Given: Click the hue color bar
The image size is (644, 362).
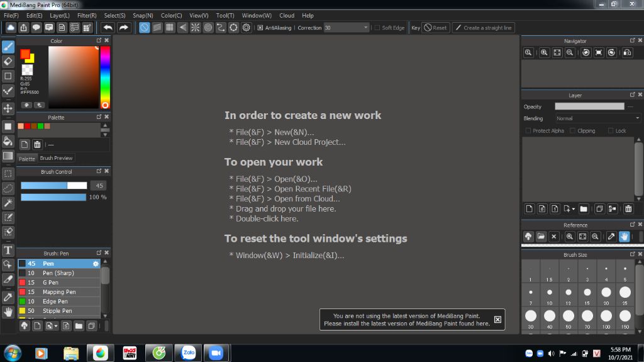Looking at the screenshot, I should pyautogui.click(x=105, y=77).
